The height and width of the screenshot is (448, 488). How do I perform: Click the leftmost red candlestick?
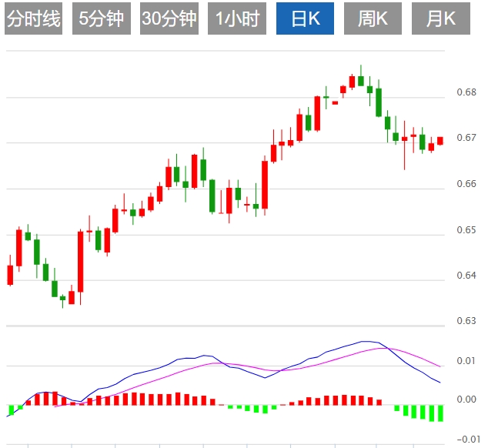click(x=10, y=275)
